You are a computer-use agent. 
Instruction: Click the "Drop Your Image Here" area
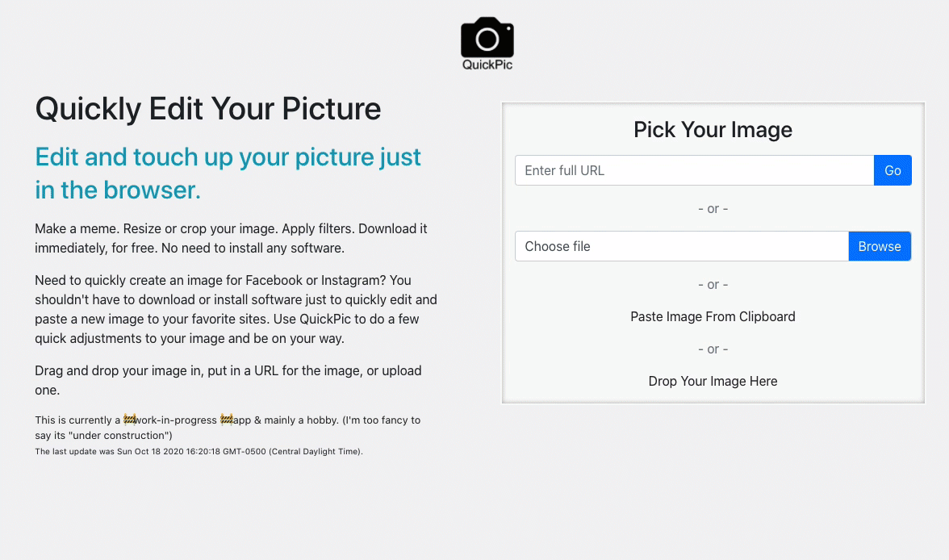[x=713, y=382]
